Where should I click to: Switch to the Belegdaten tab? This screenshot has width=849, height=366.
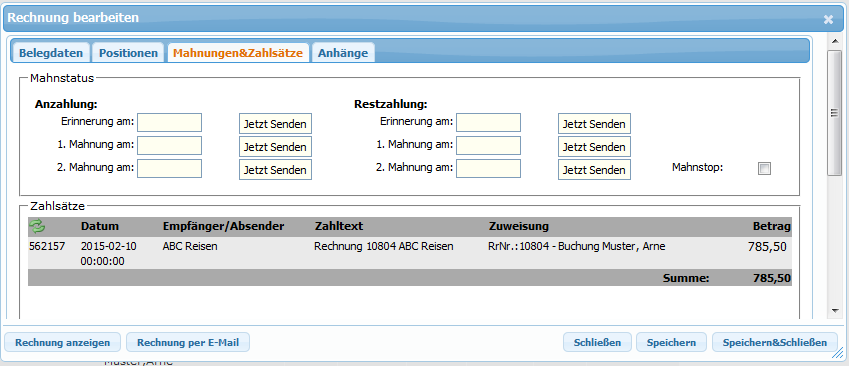click(x=51, y=53)
